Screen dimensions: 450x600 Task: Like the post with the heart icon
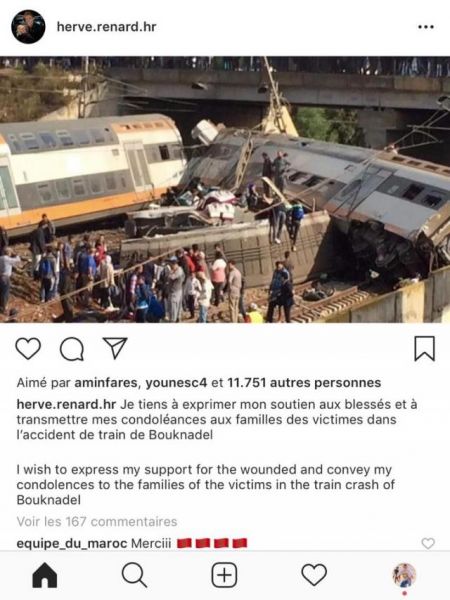pos(28,348)
